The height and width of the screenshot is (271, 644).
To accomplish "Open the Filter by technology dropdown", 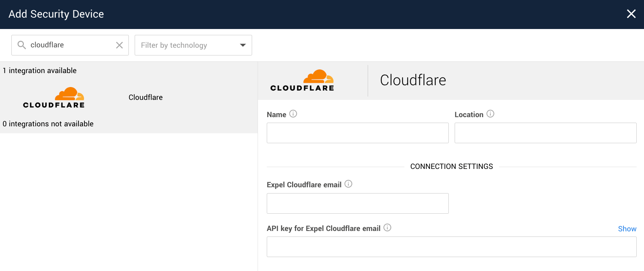I will coord(193,45).
